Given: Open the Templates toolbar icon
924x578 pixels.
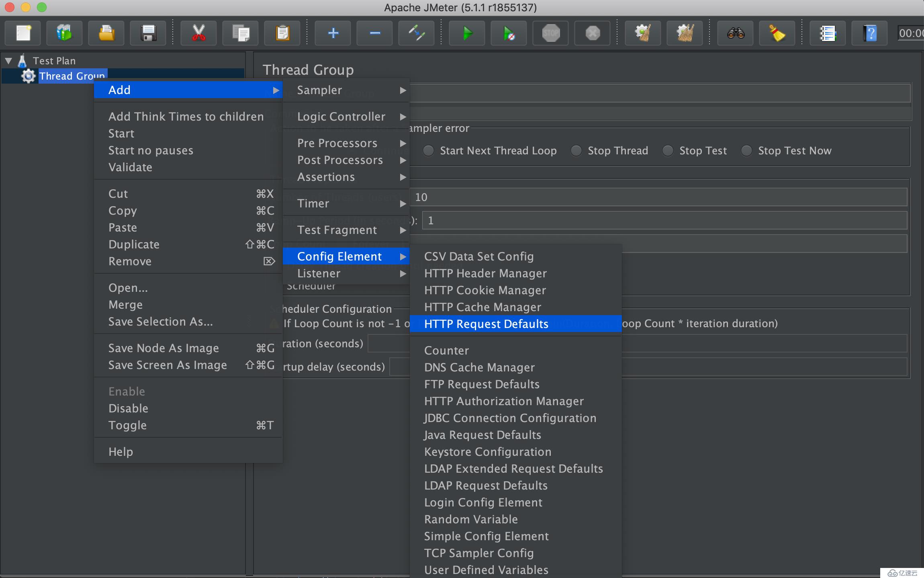Looking at the screenshot, I should pyautogui.click(x=65, y=33).
